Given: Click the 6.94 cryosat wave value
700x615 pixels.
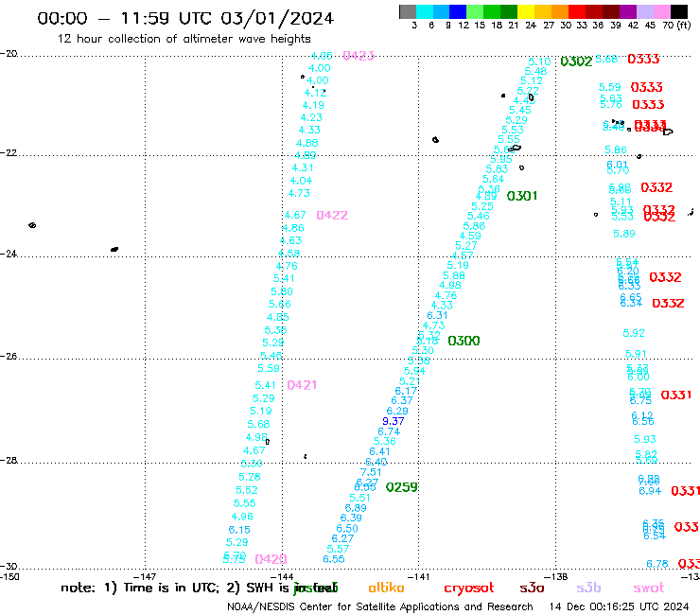Looking at the screenshot, I should point(650,491).
